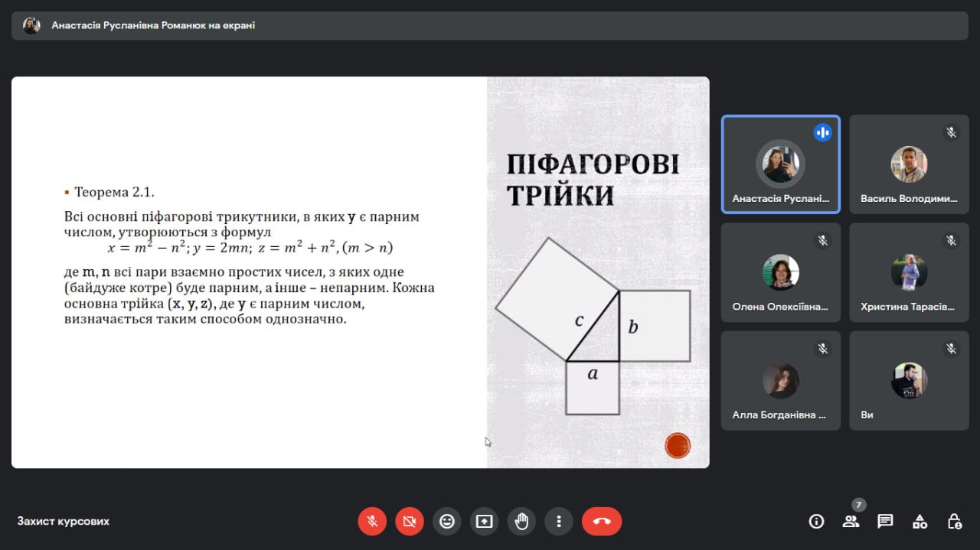Click speaking indicator on Анастасія tile
Screen dimensions: 980x550
823,132
